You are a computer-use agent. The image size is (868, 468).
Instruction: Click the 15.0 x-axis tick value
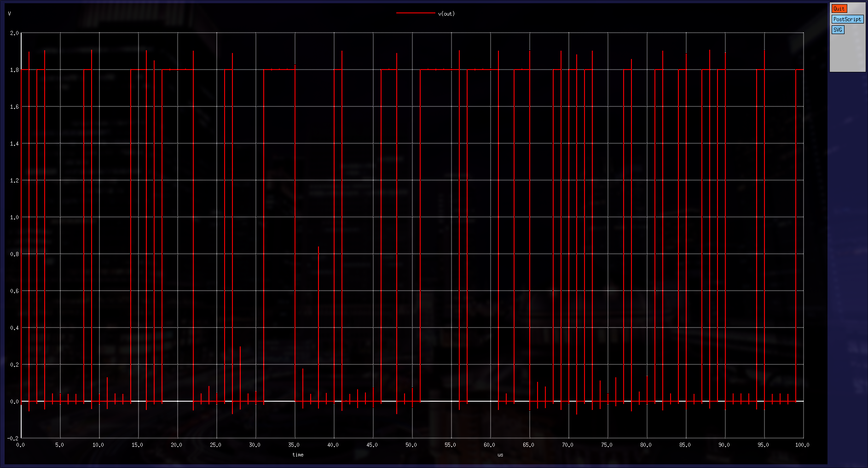coord(137,445)
